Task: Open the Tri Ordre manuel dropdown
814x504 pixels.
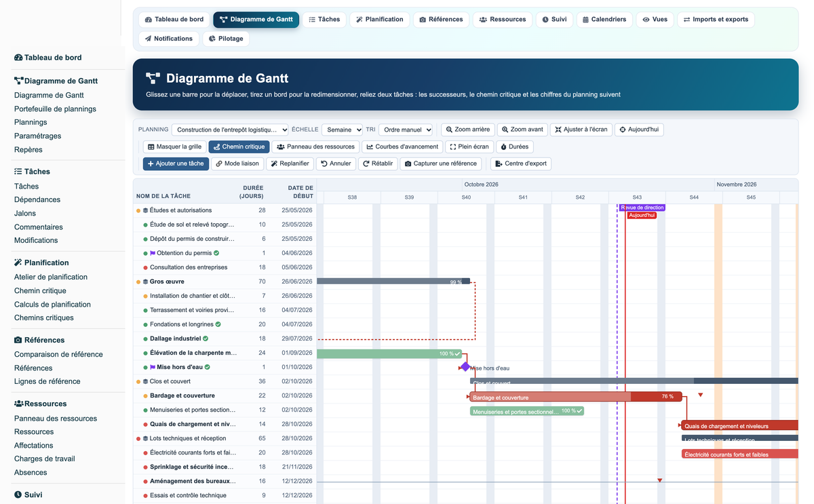Action: 406,130
